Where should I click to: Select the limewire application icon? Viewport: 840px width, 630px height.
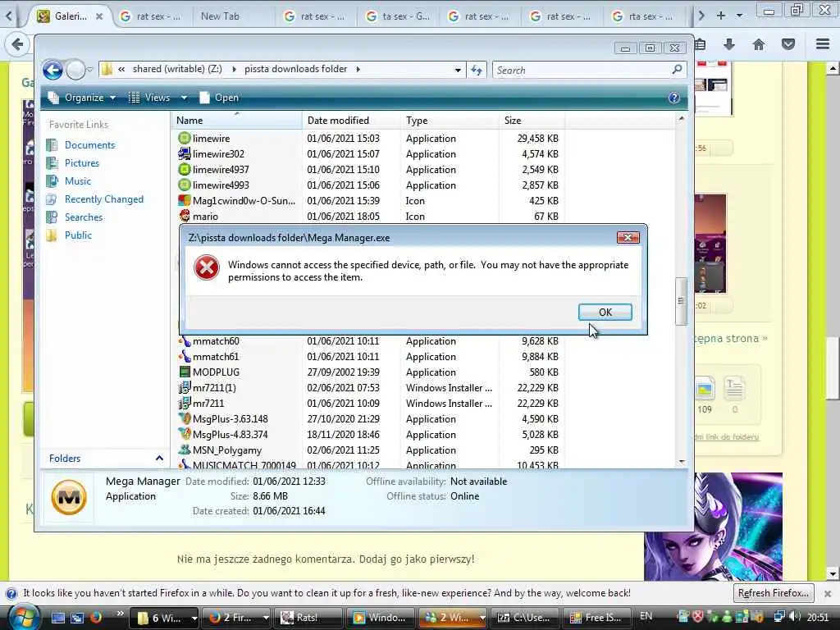pos(185,138)
